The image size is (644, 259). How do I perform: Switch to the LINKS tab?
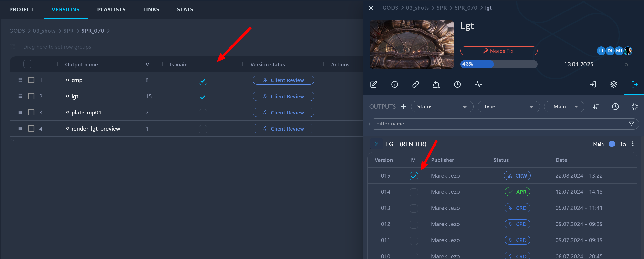(x=151, y=10)
